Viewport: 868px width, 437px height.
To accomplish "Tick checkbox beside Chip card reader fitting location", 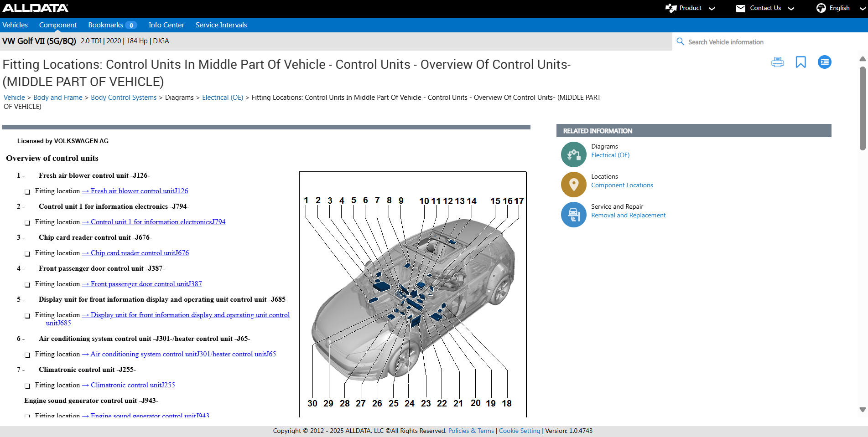I will tap(27, 254).
